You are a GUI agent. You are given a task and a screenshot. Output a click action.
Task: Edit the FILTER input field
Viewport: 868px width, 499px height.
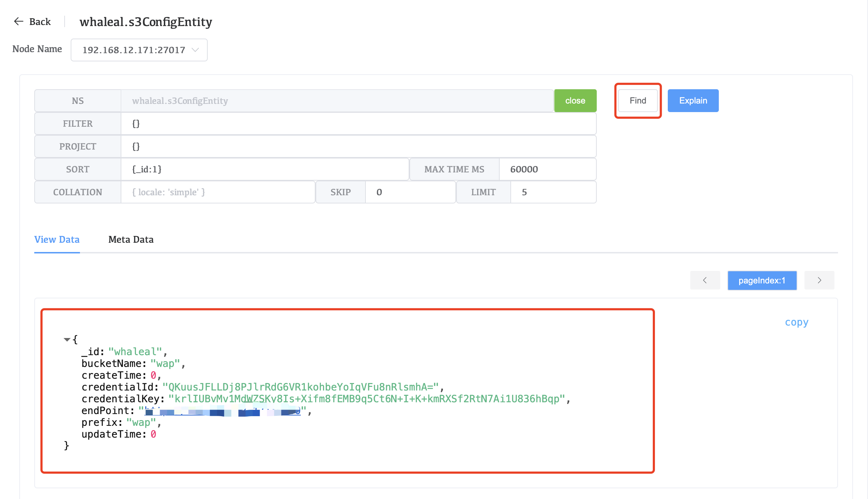click(x=359, y=124)
